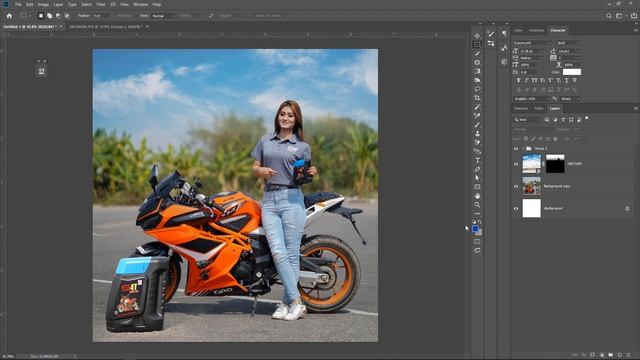Open the File menu
The height and width of the screenshot is (360, 640).
tap(18, 4)
